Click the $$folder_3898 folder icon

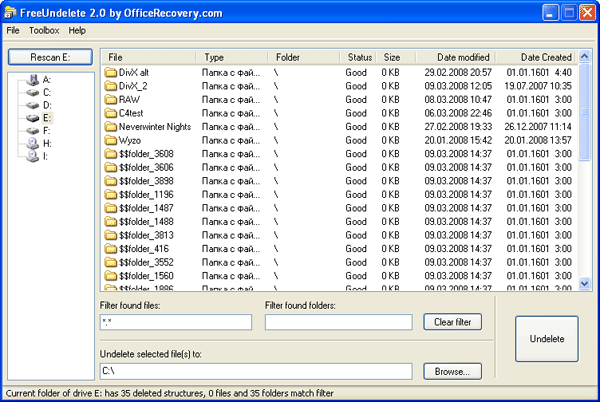tap(111, 181)
